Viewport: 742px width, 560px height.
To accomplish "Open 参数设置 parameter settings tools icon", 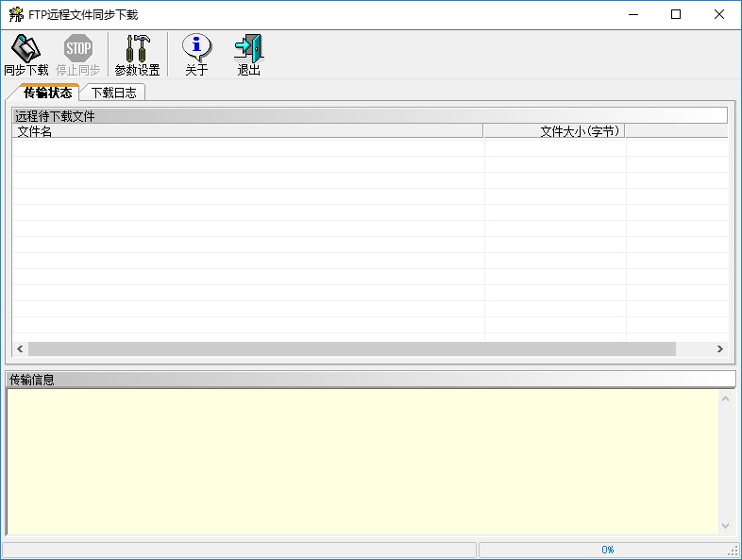I will point(137,55).
